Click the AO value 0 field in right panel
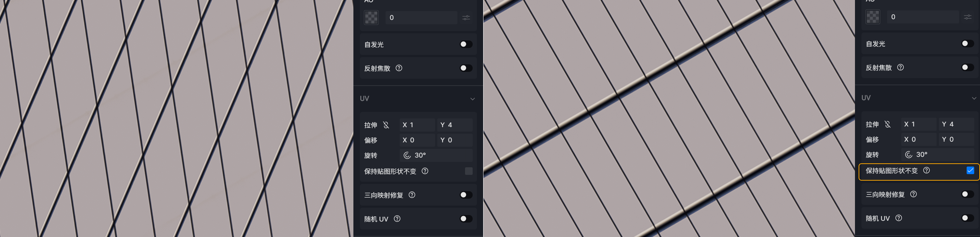 coord(923,17)
